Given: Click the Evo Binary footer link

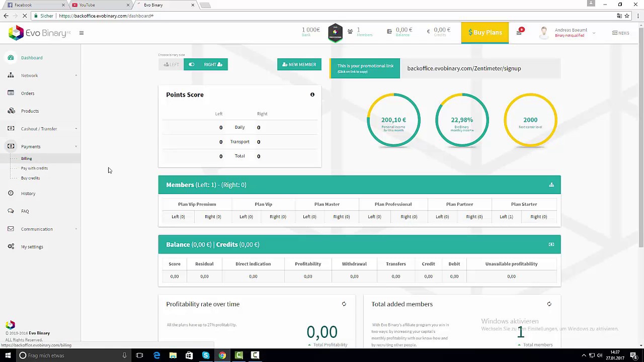Looking at the screenshot, I should [x=39, y=333].
